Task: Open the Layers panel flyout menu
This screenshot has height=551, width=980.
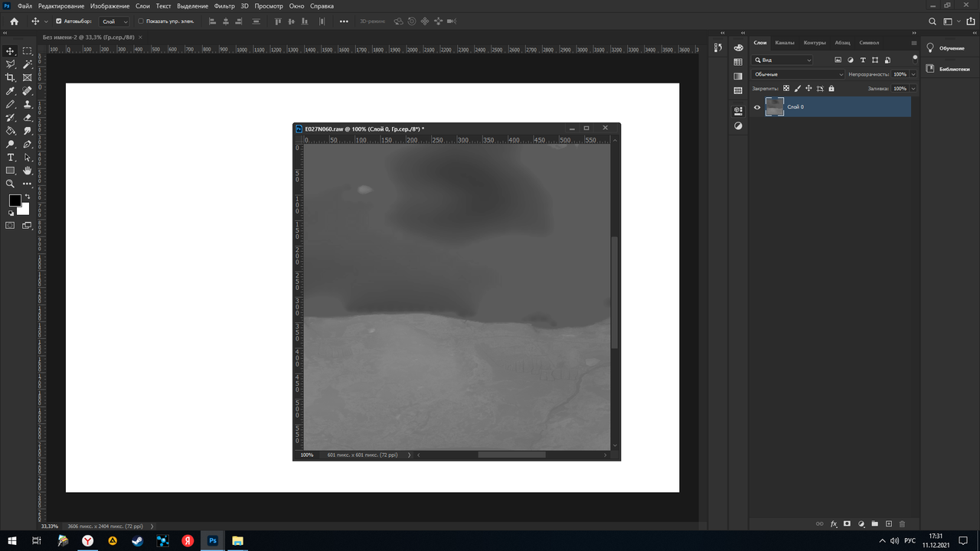Action: (913, 43)
